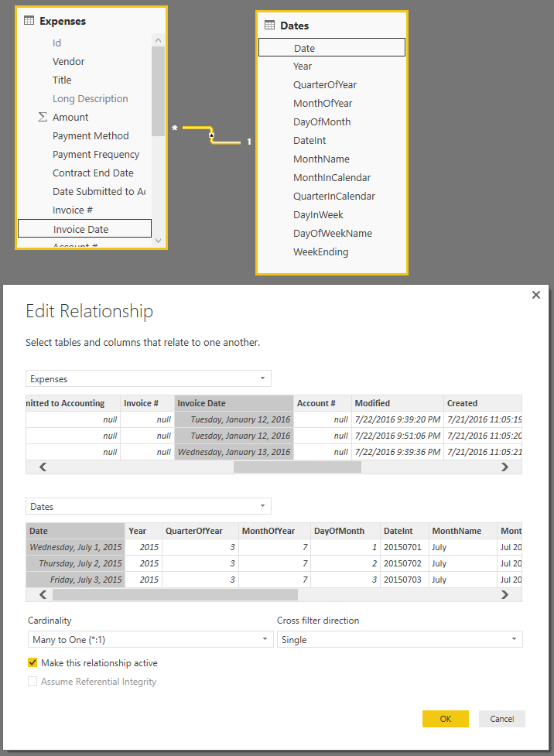The image size is (554, 756).
Task: Click the Dates table icon in diagram
Action: [x=269, y=25]
